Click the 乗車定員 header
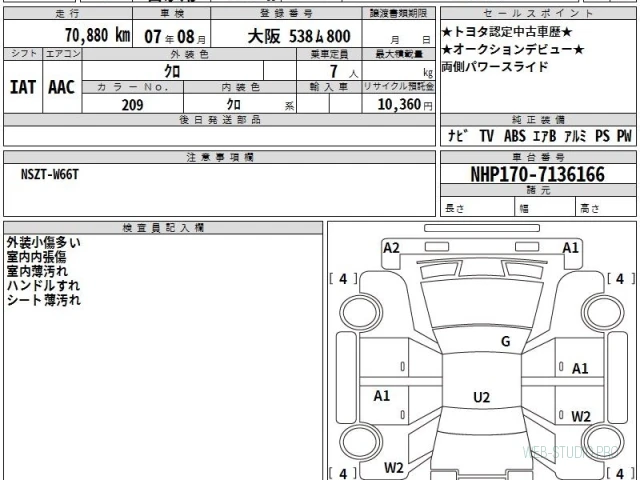 pos(329,54)
